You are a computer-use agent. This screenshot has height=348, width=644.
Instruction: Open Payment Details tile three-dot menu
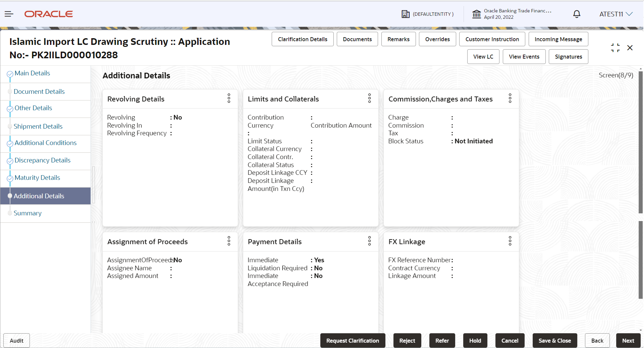(369, 241)
